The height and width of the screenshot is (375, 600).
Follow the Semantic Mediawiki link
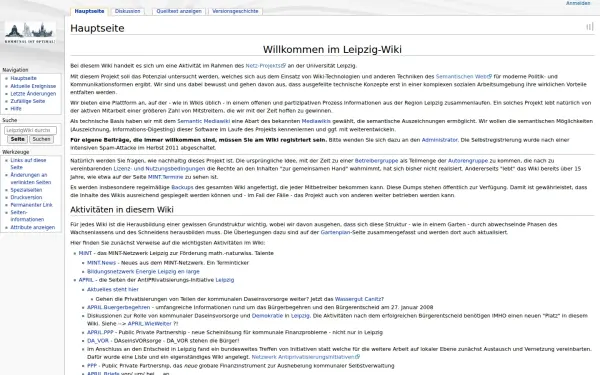coord(204,121)
